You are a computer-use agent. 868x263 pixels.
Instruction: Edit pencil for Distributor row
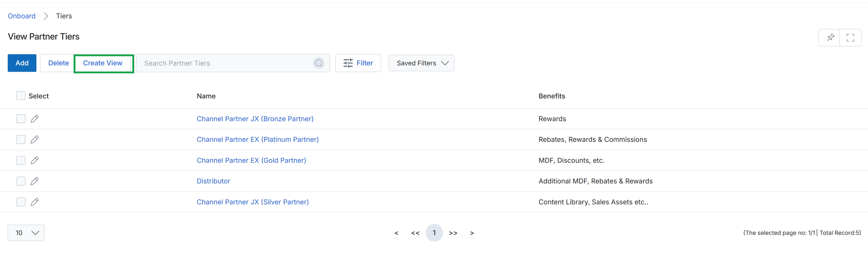tap(35, 181)
